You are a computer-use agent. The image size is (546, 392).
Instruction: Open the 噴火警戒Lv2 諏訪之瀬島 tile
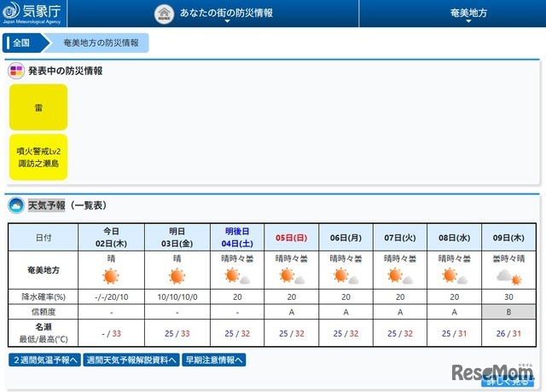(x=38, y=157)
